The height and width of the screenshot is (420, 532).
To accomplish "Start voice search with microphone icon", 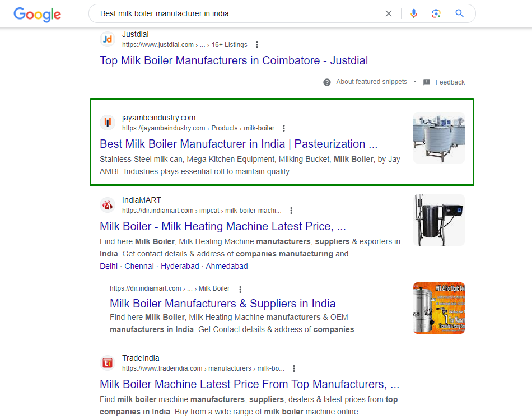I will 414,13.
